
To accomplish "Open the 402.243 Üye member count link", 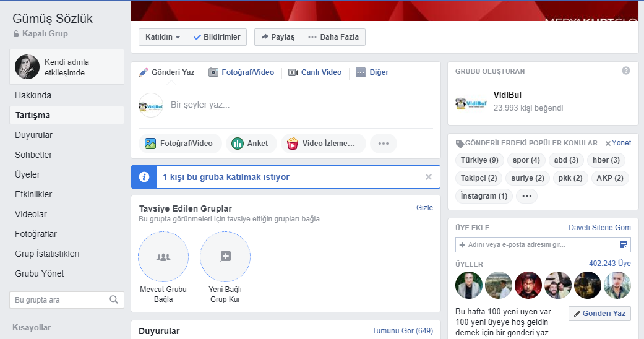I will point(610,264).
